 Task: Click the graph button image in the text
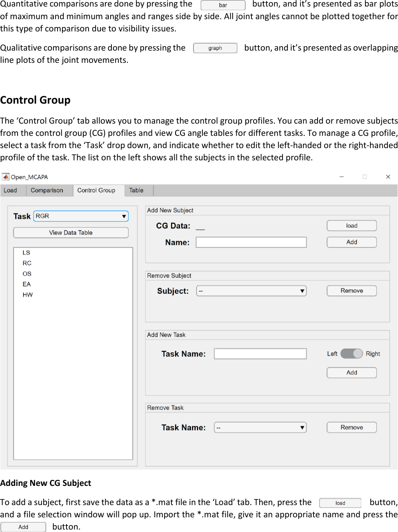click(215, 48)
